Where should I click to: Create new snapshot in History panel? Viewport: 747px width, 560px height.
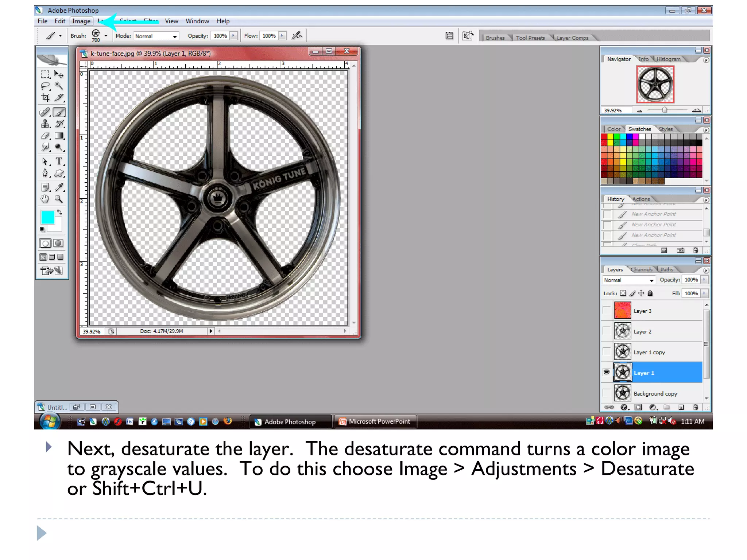click(681, 250)
